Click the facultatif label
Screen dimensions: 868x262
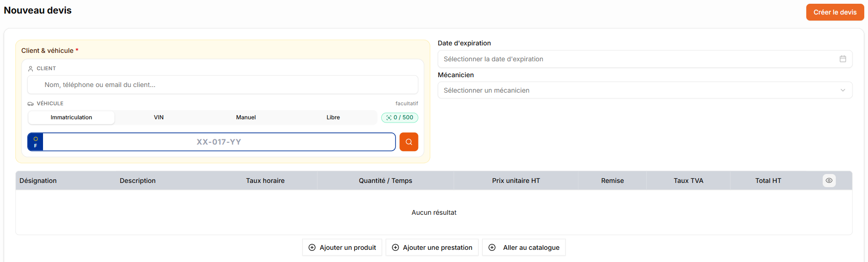point(407,103)
